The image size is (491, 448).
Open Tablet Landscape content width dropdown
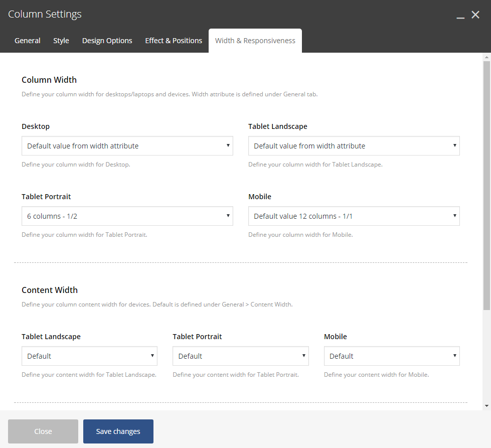[x=89, y=356]
